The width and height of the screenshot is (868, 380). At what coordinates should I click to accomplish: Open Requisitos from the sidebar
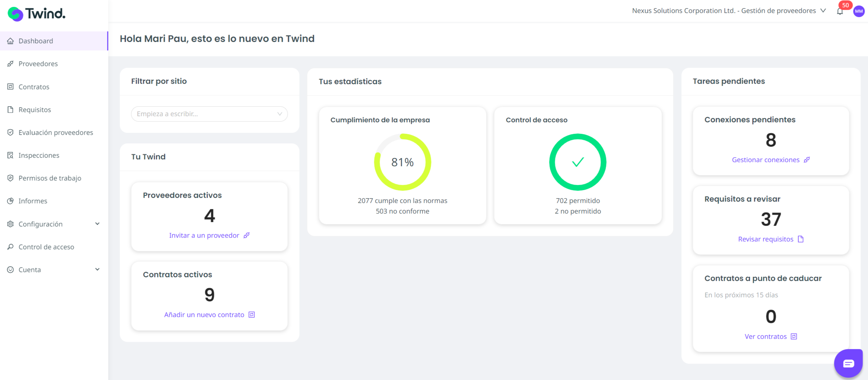tap(34, 110)
